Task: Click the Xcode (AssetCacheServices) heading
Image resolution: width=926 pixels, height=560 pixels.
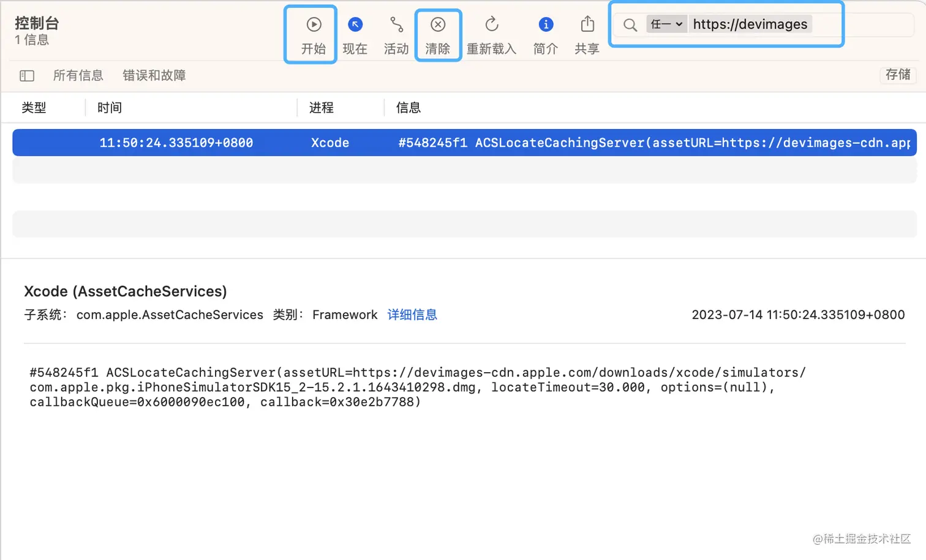Action: (126, 291)
